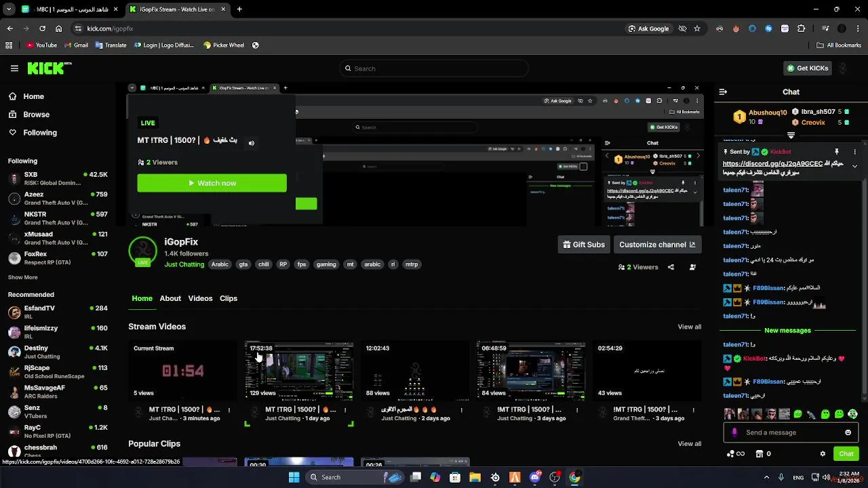Open YouTube bookmark
The image size is (868, 488).
[41, 45]
